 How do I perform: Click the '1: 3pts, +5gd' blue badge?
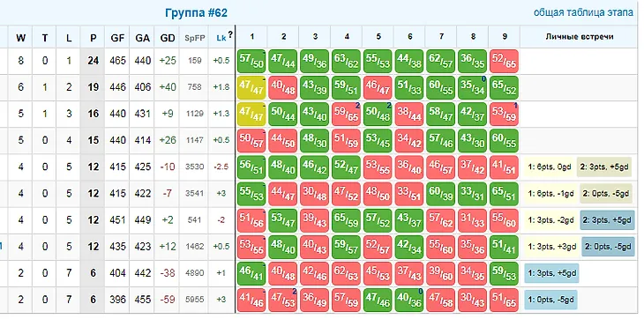[x=551, y=273]
